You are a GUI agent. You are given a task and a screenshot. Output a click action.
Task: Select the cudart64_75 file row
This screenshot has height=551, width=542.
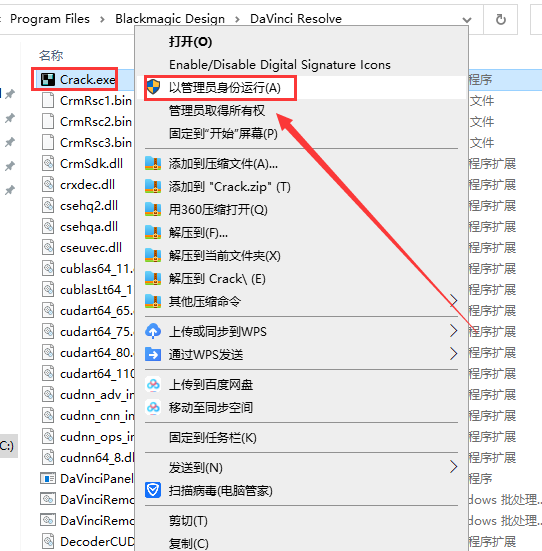[x=86, y=331]
